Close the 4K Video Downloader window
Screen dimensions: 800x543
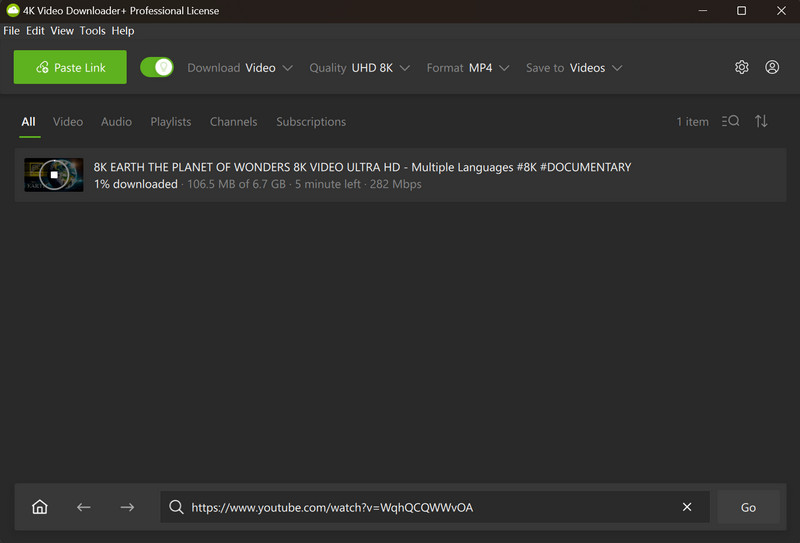point(781,10)
